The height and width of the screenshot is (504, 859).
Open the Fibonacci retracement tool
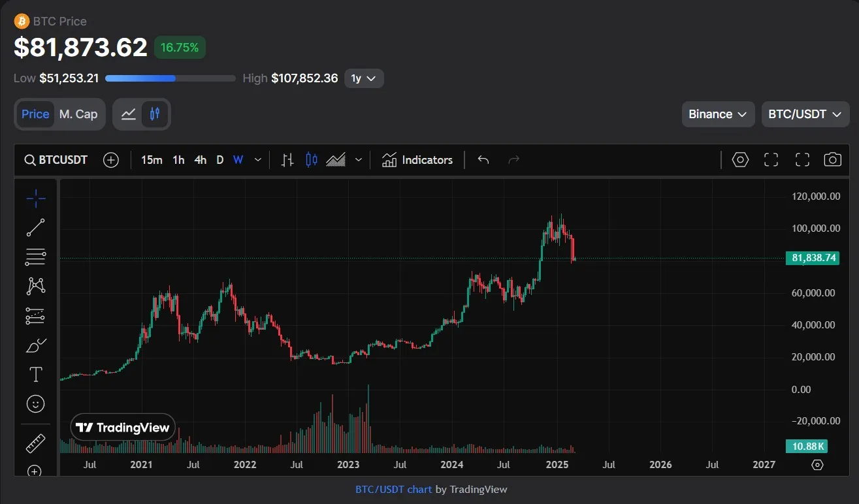click(35, 257)
